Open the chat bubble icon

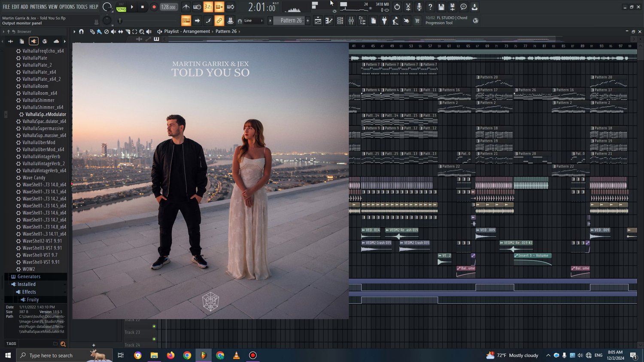[x=464, y=7]
